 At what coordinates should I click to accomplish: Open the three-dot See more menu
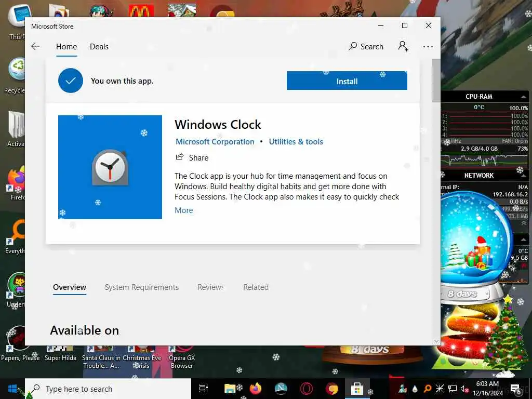tap(428, 46)
